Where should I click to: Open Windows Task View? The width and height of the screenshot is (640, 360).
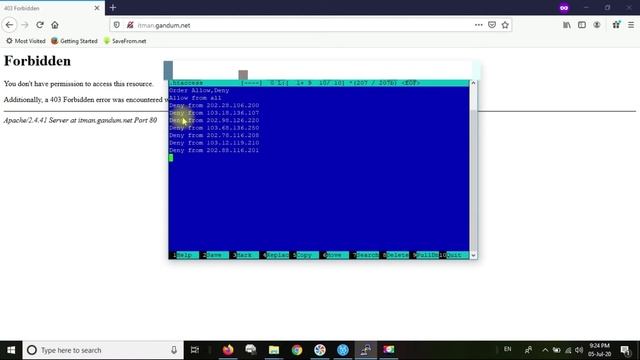[x=195, y=350]
